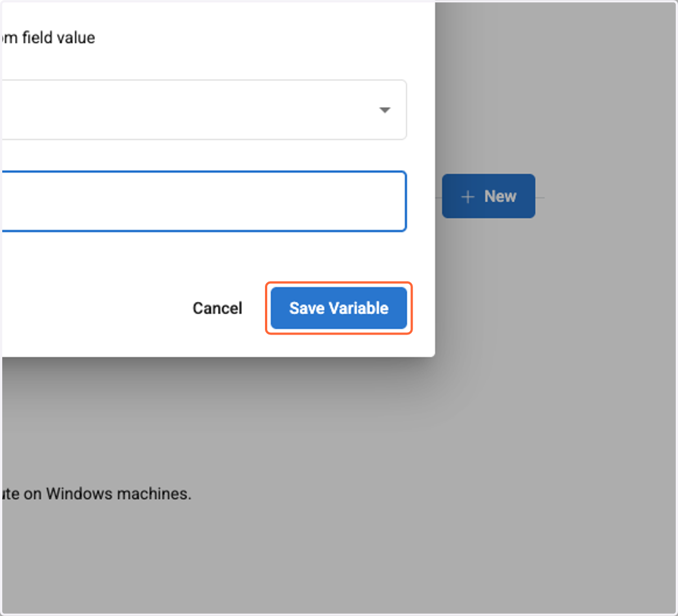Click the Save Variable button
678x616 pixels.
[x=338, y=308]
